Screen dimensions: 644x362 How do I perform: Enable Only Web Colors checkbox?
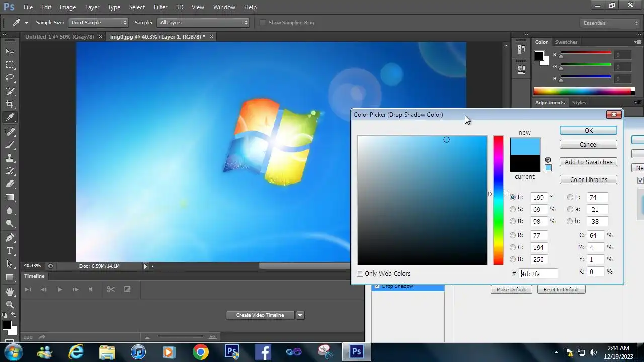click(360, 274)
